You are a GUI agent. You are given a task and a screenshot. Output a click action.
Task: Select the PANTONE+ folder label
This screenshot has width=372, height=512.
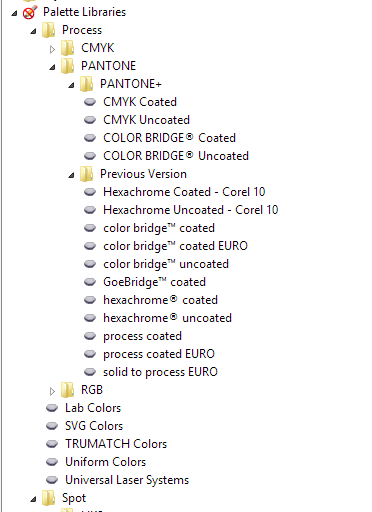pos(131,84)
